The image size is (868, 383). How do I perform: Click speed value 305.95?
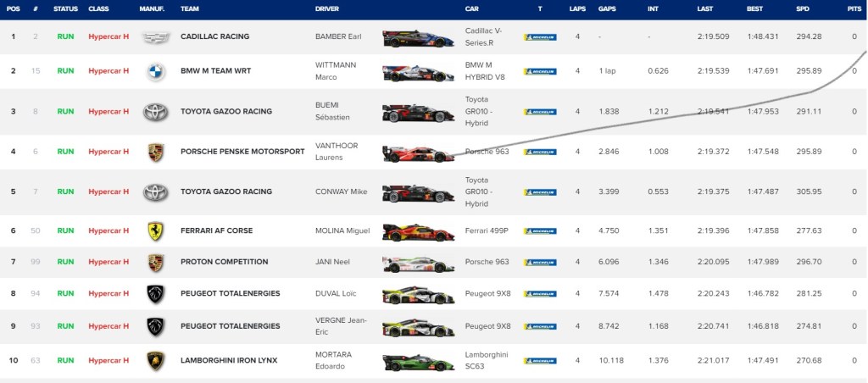click(809, 191)
